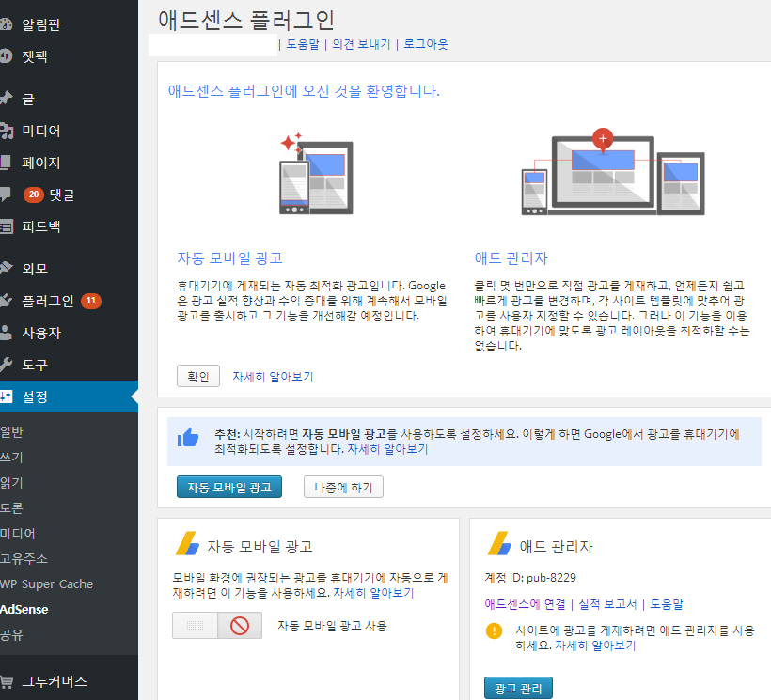Click the 확인 button
The width and height of the screenshot is (771, 700).
(198, 376)
